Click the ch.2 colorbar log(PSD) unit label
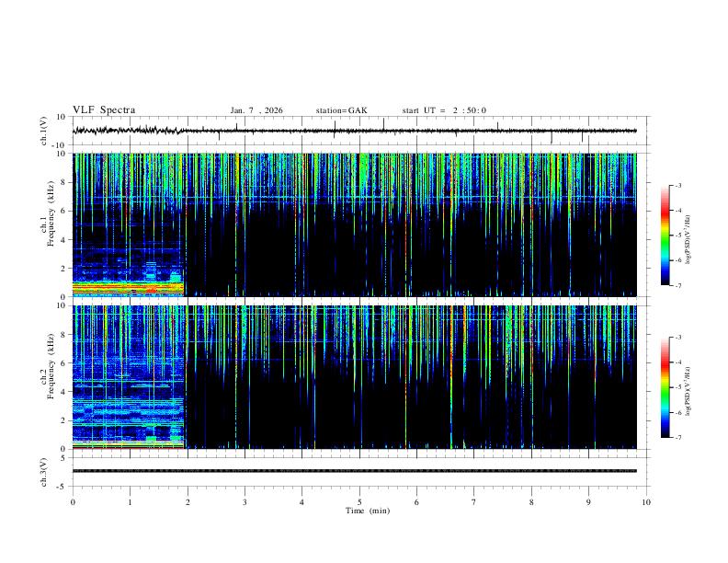This screenshot has height=563, width=728. coord(688,392)
